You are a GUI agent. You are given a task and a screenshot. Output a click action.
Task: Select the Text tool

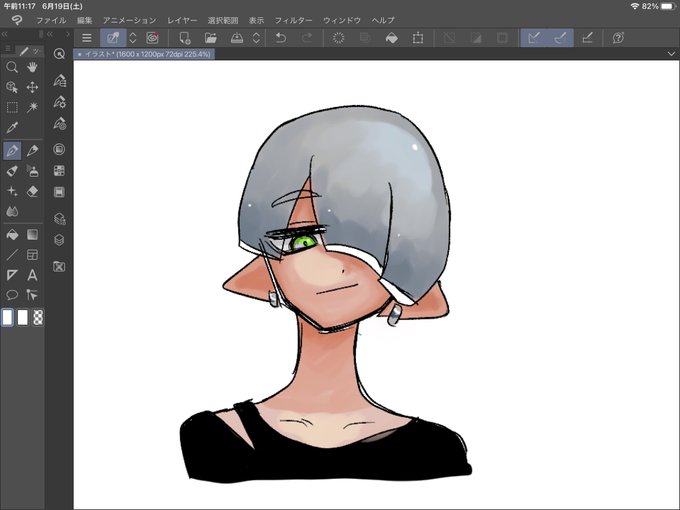coord(32,275)
